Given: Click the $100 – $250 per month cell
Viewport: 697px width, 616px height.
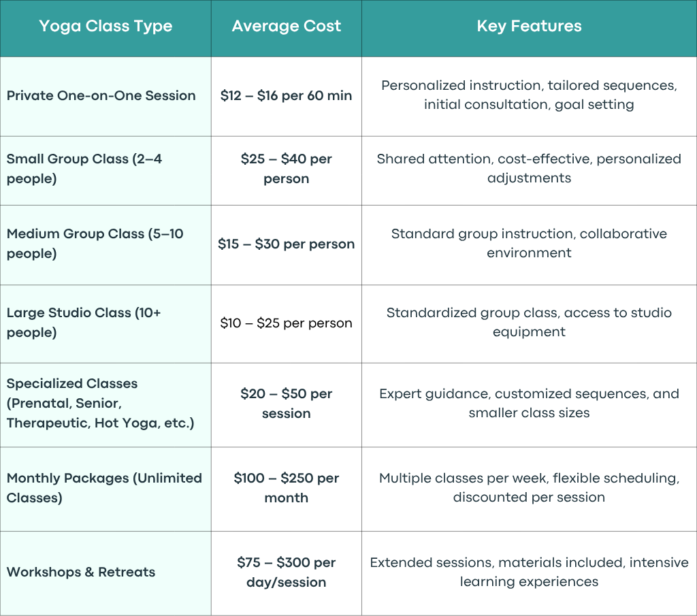Looking at the screenshot, I should (x=287, y=487).
